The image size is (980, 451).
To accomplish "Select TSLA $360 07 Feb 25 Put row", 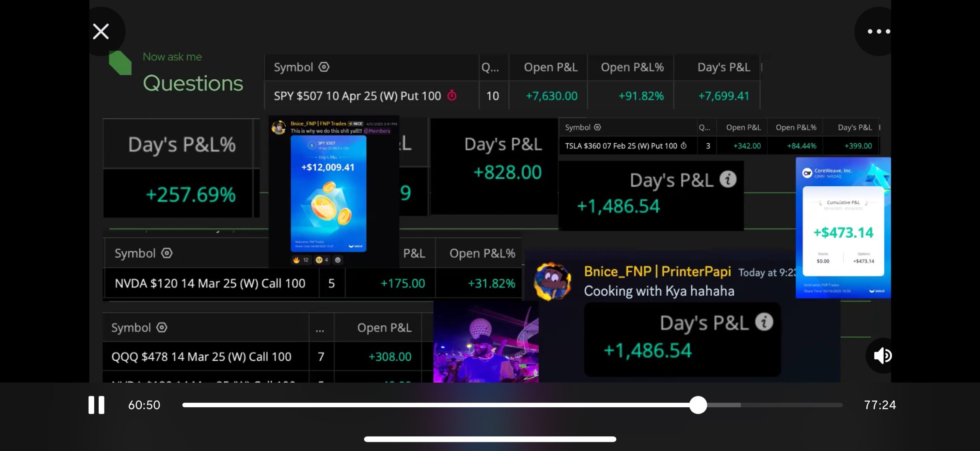I will coord(719,146).
